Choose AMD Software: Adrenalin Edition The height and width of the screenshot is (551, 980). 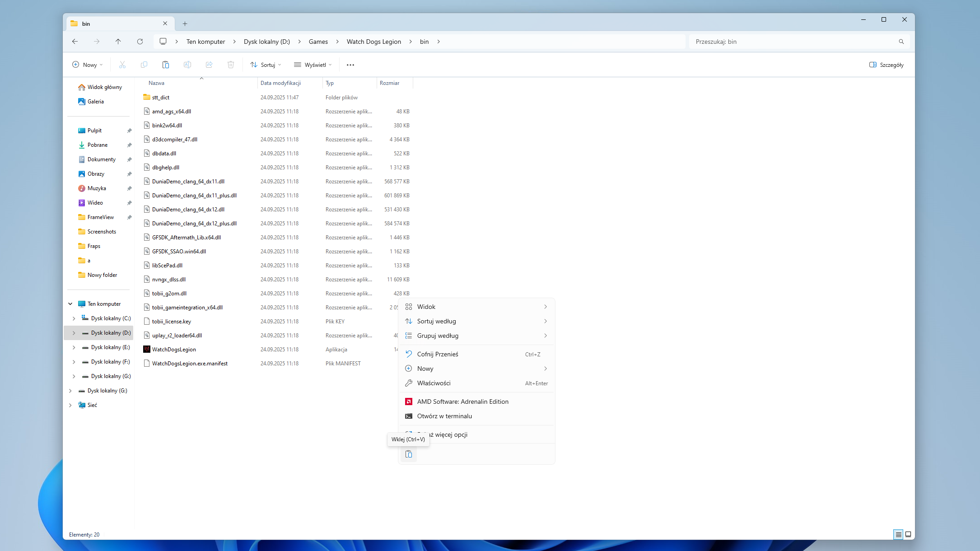tap(476, 402)
